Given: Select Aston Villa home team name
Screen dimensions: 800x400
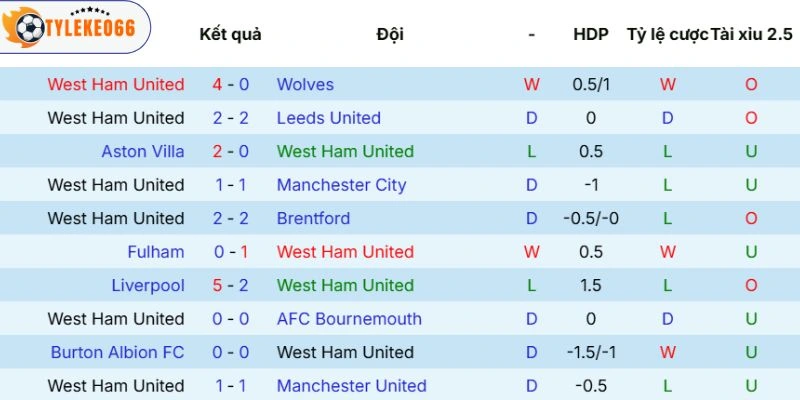Looking at the screenshot, I should coord(143,152).
